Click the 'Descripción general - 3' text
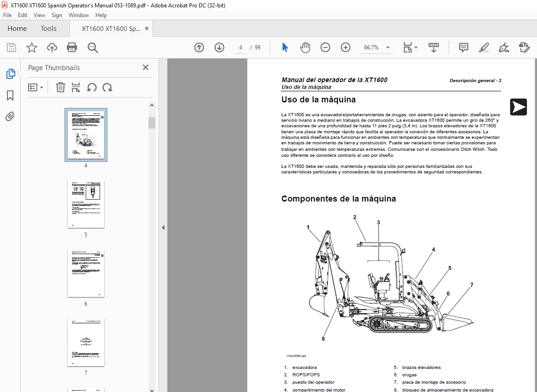 pos(475,81)
